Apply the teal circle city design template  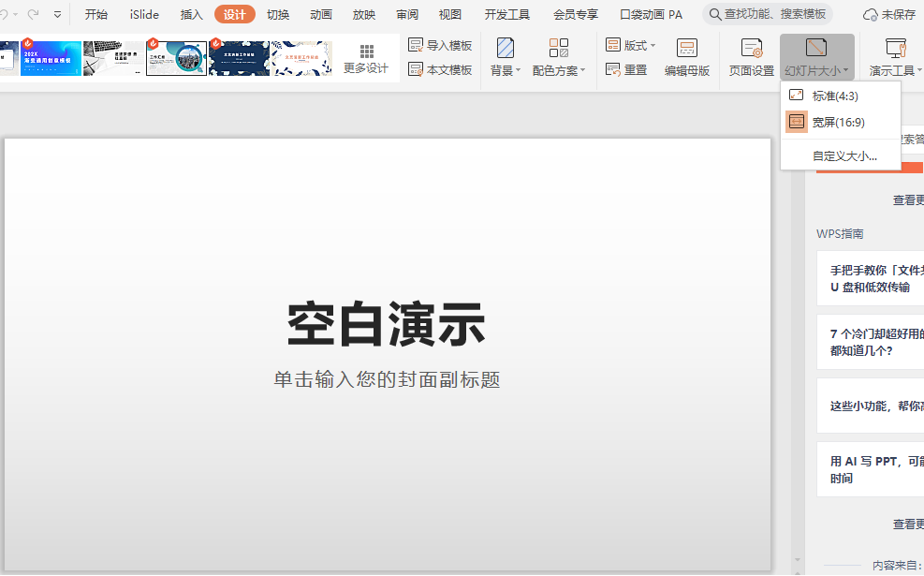176,58
